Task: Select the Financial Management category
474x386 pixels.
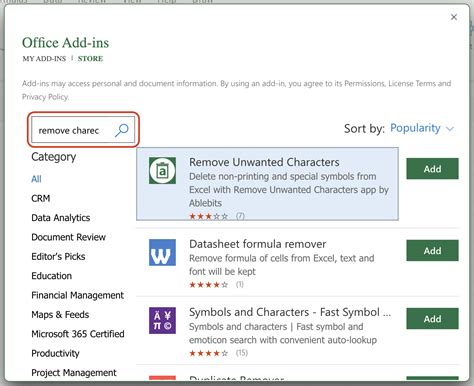Action: [77, 295]
